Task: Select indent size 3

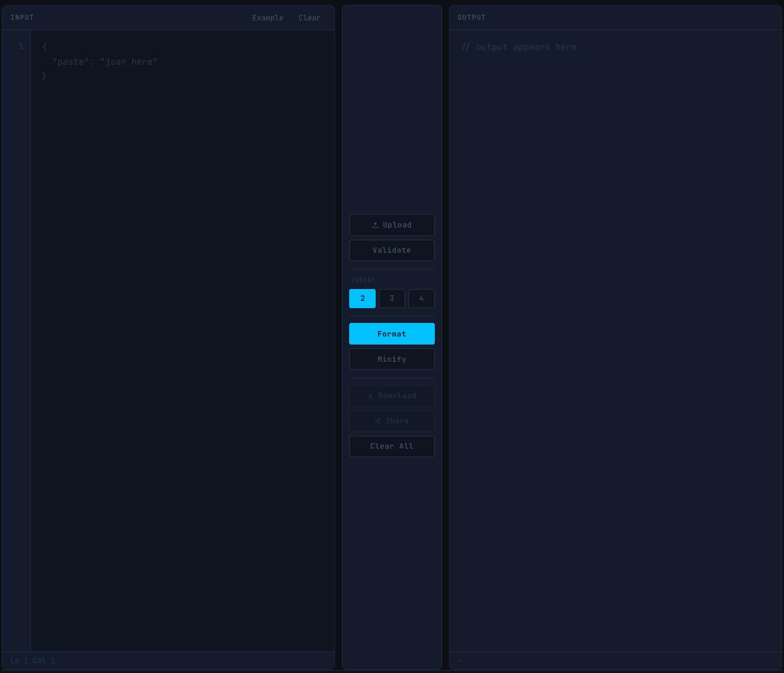Action: [392, 298]
